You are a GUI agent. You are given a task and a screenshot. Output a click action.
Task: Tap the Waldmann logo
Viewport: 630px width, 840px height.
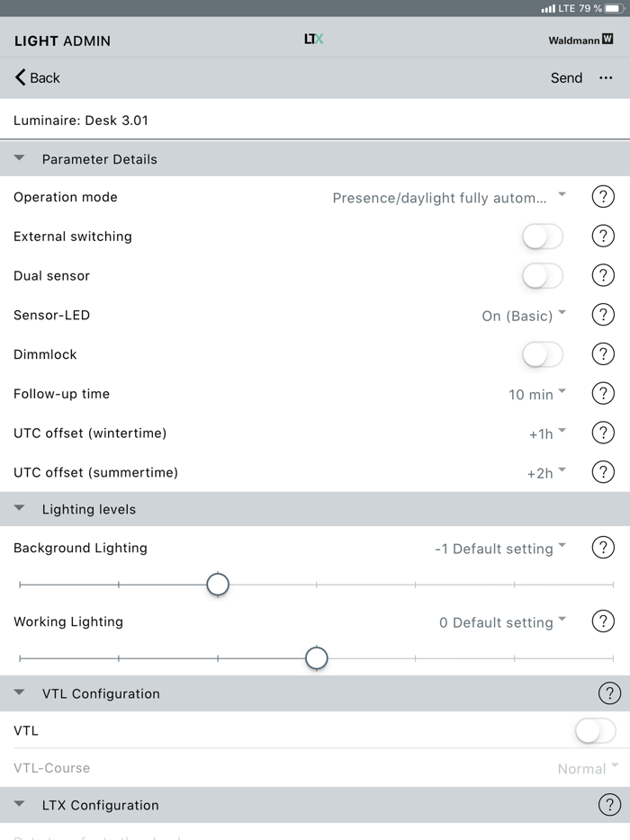580,40
